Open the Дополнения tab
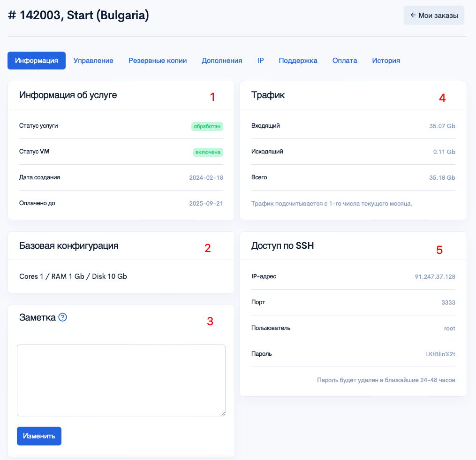The width and height of the screenshot is (476, 460). 222,61
